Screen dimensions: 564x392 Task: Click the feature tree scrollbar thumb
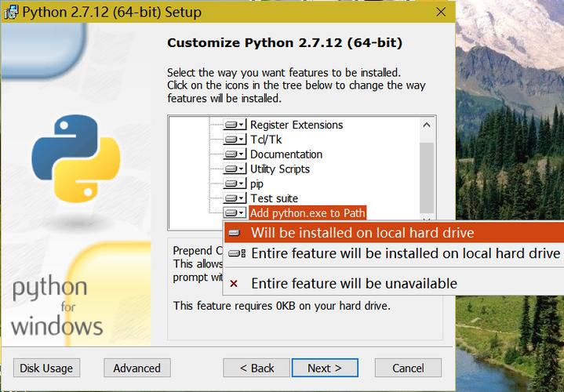(x=427, y=178)
